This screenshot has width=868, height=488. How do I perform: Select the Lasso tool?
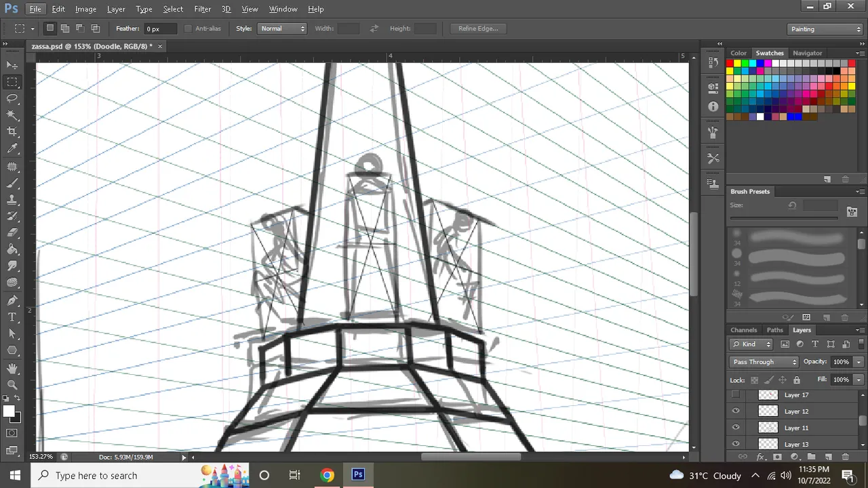(12, 99)
